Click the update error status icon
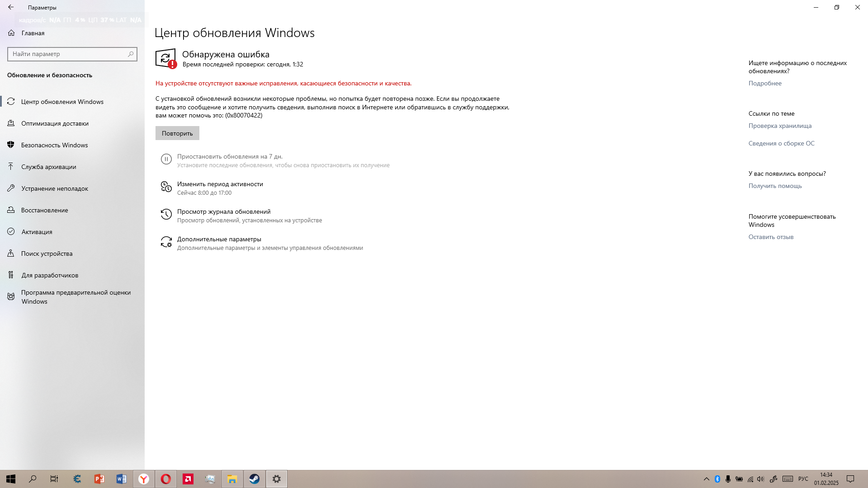868x488 pixels. (166, 59)
